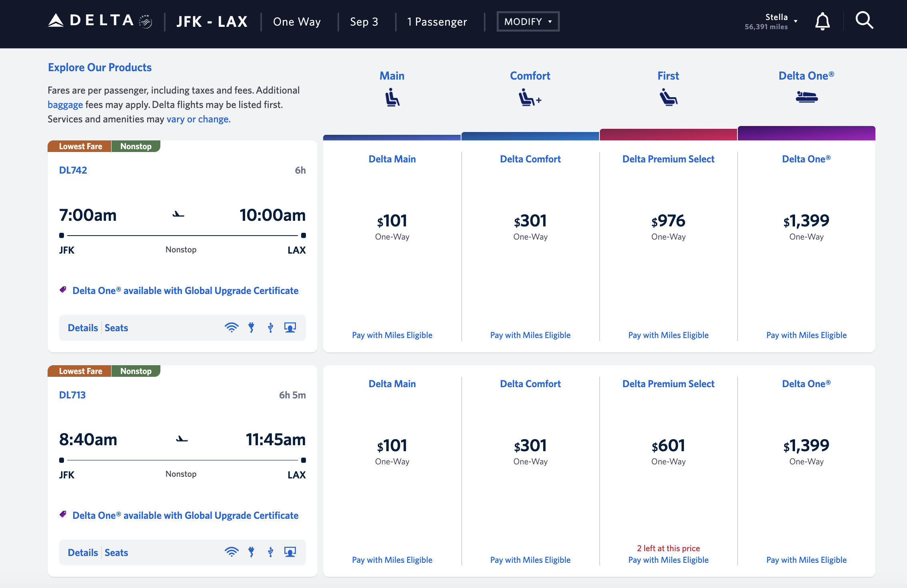
Task: Select the Delta One product tab
Action: tap(806, 76)
